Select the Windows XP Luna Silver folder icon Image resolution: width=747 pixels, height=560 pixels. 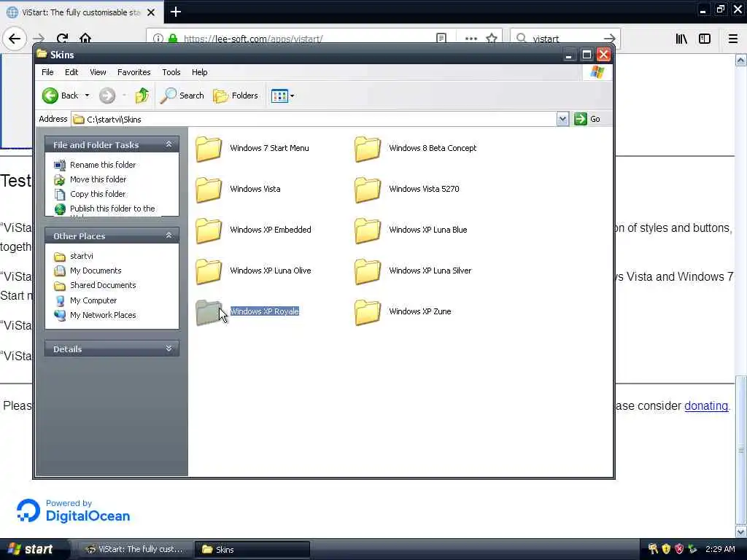click(368, 271)
